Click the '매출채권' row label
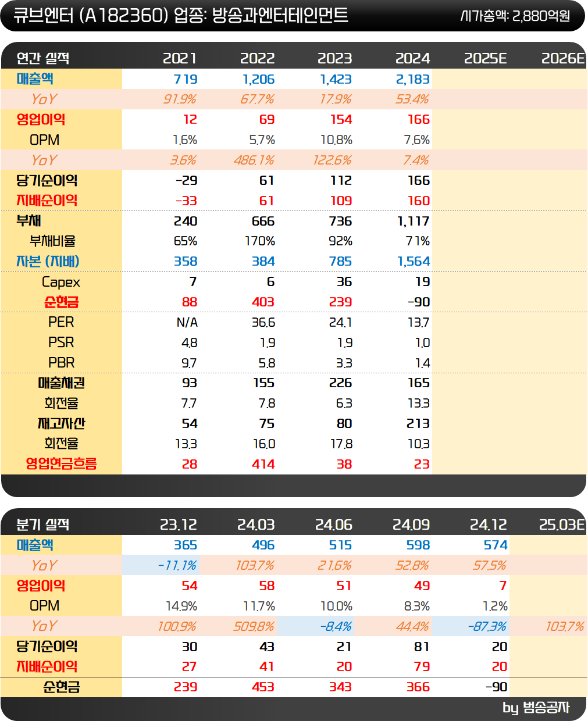Viewport: 588px width, 721px height. coord(61,383)
